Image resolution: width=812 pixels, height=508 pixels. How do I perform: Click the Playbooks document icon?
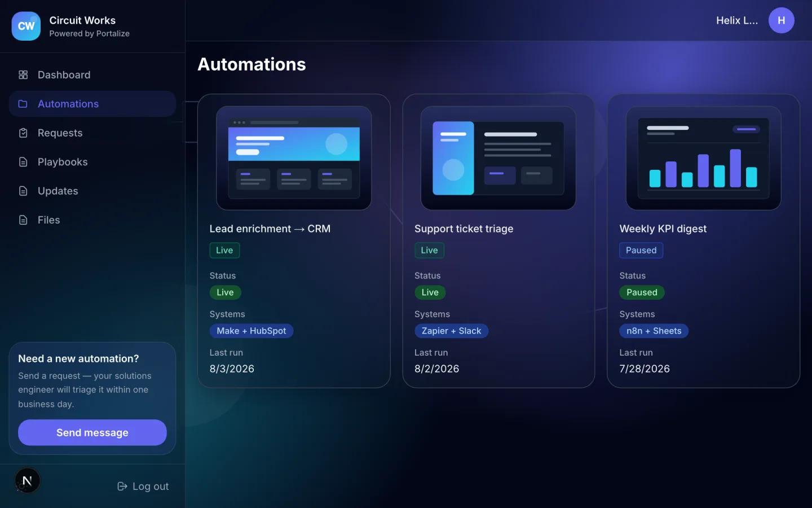23,162
